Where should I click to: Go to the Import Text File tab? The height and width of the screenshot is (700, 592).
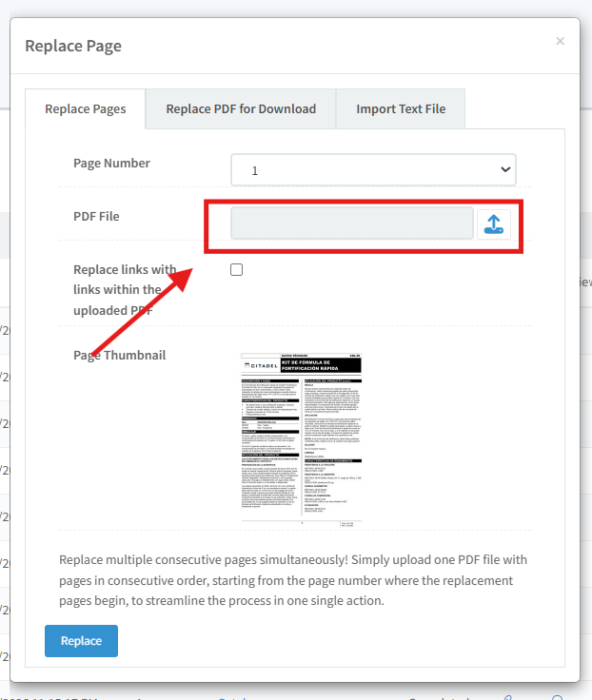(400, 109)
